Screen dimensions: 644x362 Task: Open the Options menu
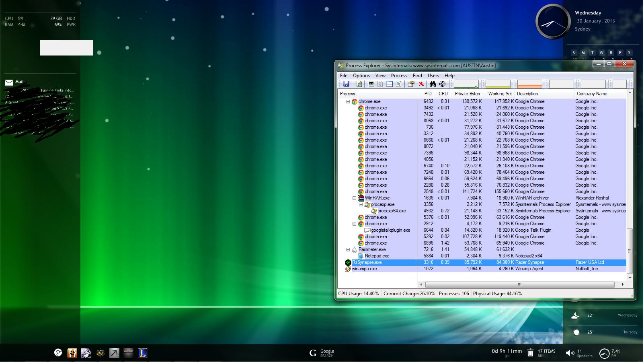tap(361, 76)
